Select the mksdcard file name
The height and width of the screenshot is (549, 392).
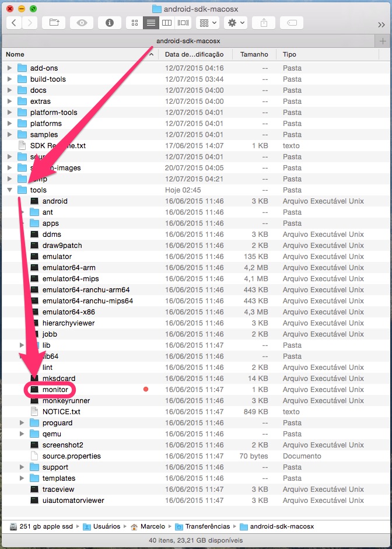tap(59, 379)
